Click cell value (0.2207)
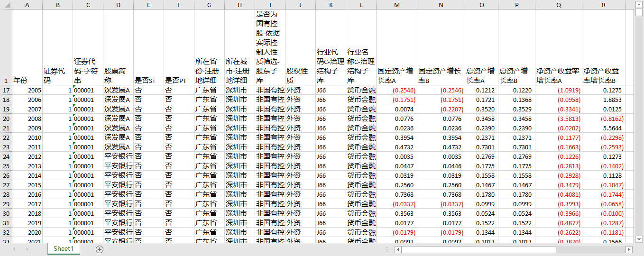This screenshot has width=644, height=256. 441,109
